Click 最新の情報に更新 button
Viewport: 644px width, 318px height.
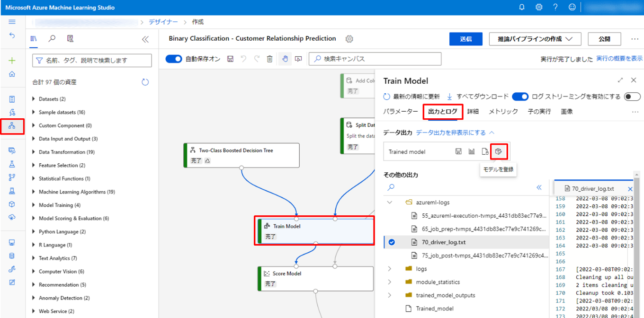point(411,97)
